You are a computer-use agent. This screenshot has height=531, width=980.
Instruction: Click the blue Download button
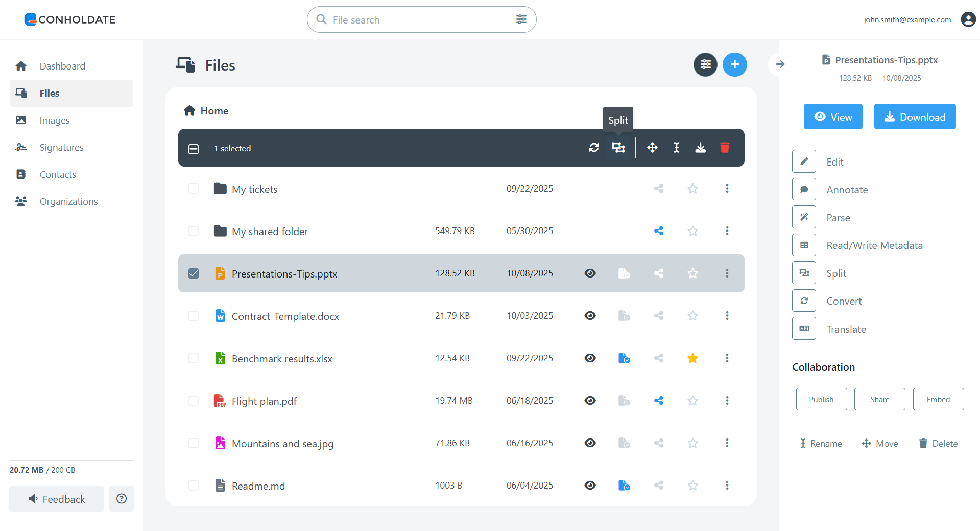(915, 117)
